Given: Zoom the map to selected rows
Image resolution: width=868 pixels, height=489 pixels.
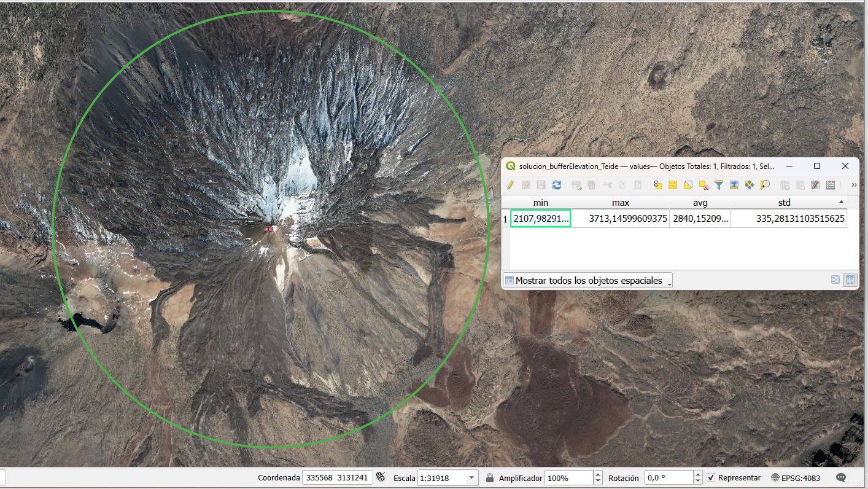Looking at the screenshot, I should (x=765, y=185).
